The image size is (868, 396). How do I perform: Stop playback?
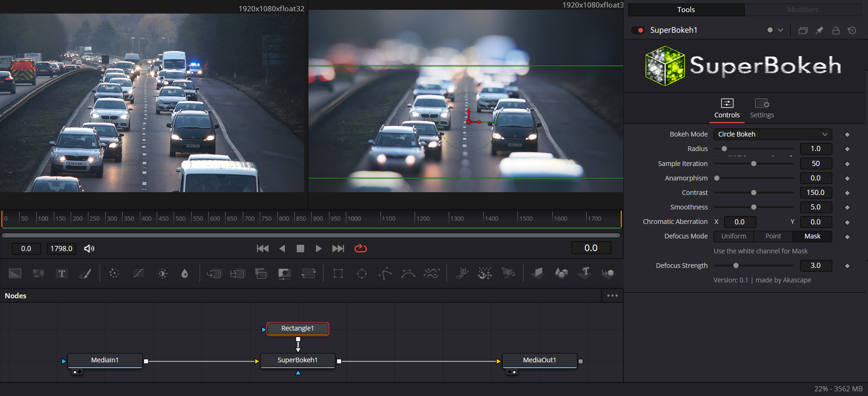pos(300,249)
